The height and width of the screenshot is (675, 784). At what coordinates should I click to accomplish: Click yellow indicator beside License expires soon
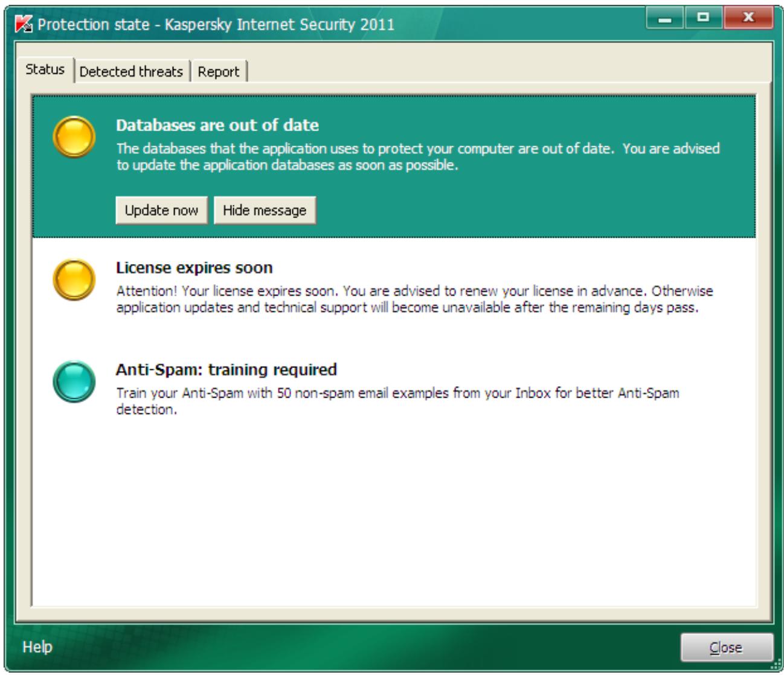(74, 280)
